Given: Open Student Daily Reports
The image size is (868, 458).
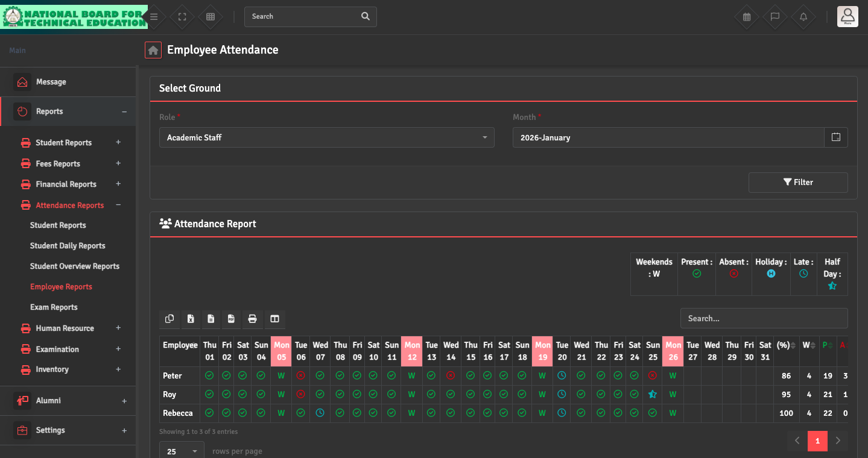Looking at the screenshot, I should 68,246.
